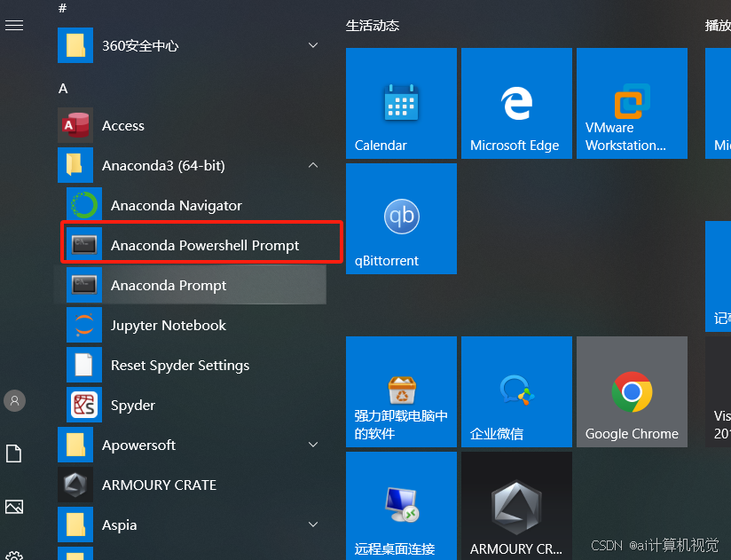
Task: Open the 强力卸载电脑中的软件 tile
Action: pos(401,391)
